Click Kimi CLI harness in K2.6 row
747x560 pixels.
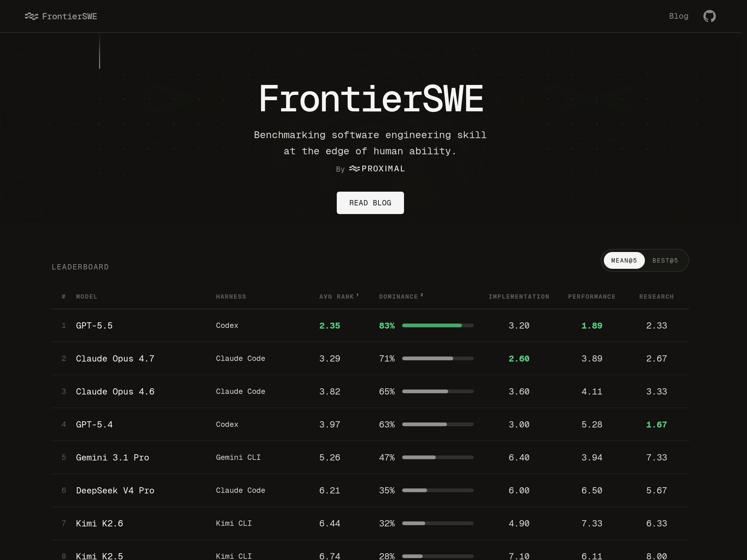point(234,523)
